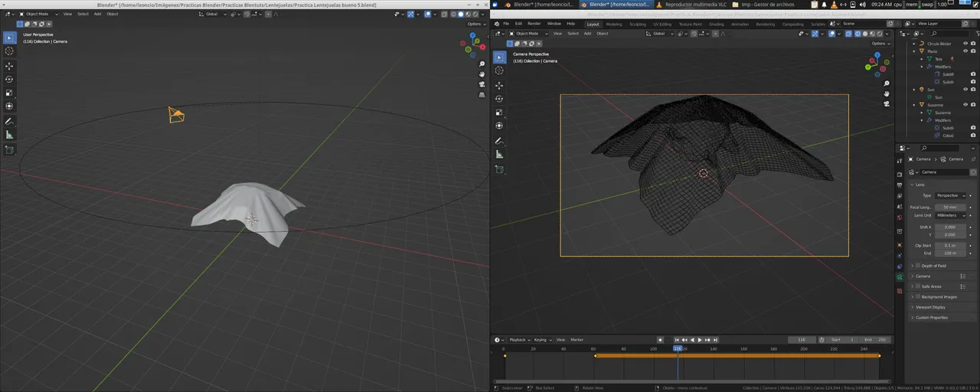
Task: Select the Annotate tool in left Blender window
Action: (x=9, y=122)
